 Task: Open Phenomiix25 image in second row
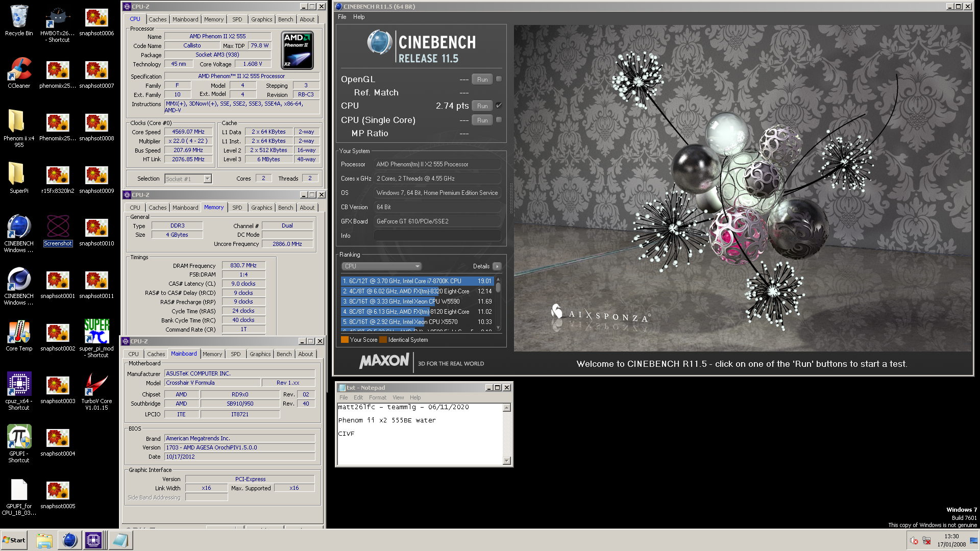click(x=58, y=73)
